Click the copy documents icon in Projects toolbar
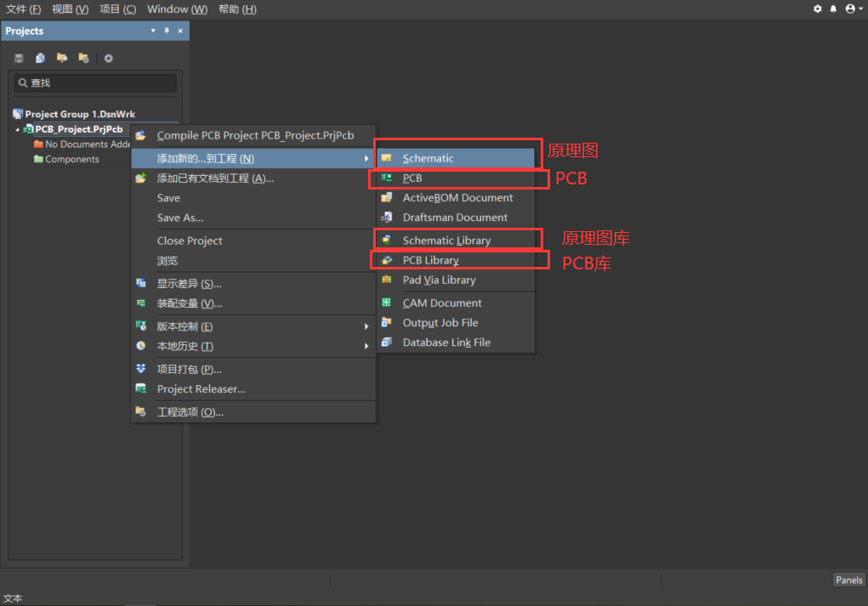 click(x=41, y=58)
